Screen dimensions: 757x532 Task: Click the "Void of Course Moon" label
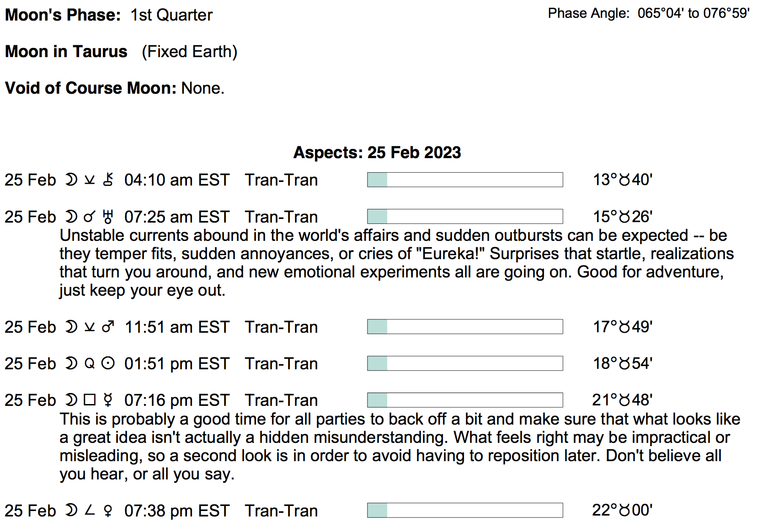coord(91,88)
